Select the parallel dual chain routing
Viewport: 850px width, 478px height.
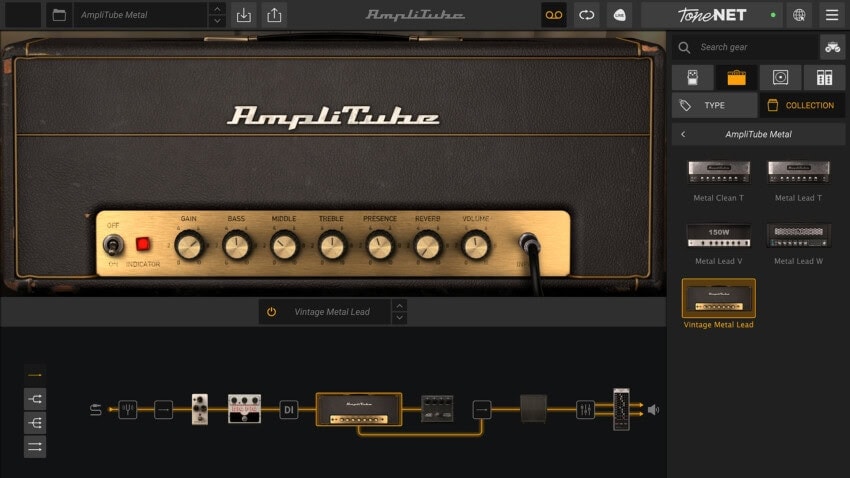point(35,447)
